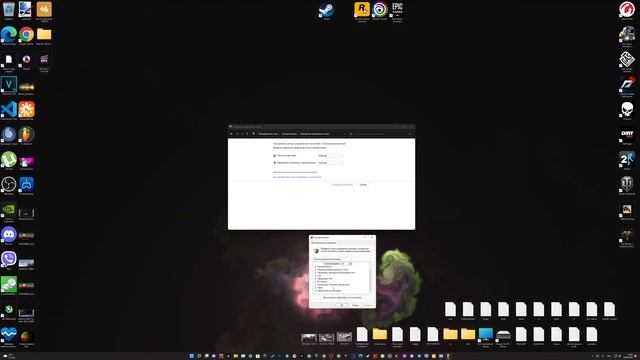Click the Cancel button in the power plan window

(363, 184)
